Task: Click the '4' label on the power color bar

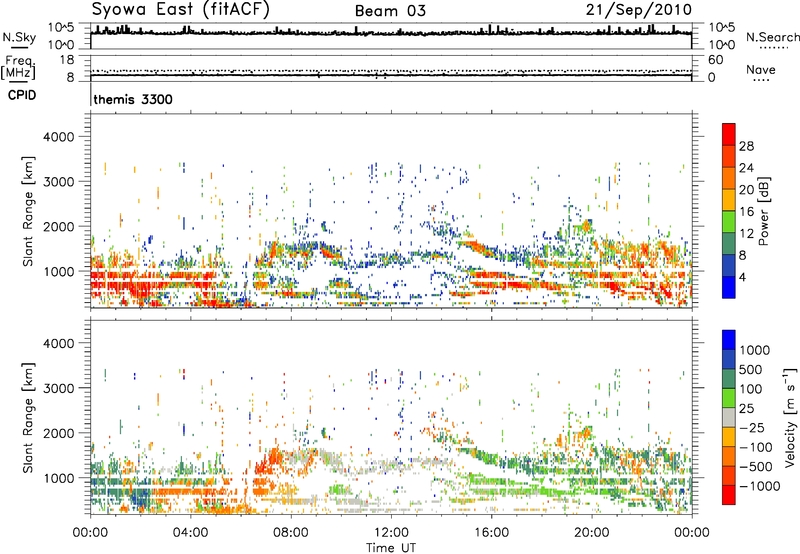Action: (742, 277)
